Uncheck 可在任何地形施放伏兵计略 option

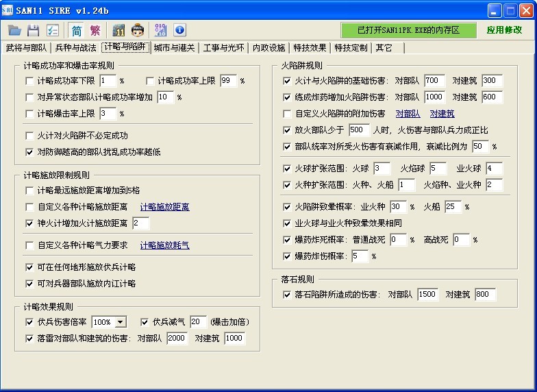(29, 267)
